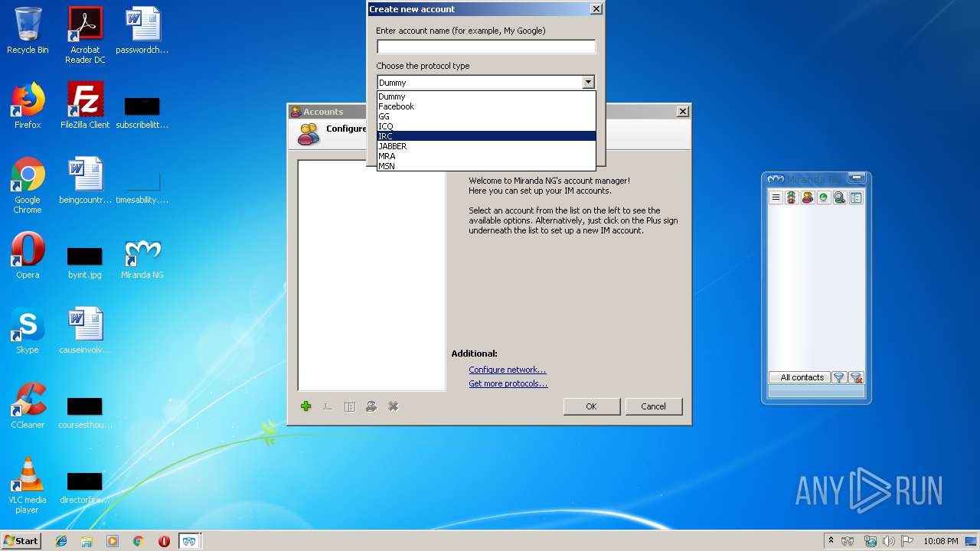Click the upgrade account icon in Accounts toolbar
This screenshot has width=980, height=551.
(371, 406)
